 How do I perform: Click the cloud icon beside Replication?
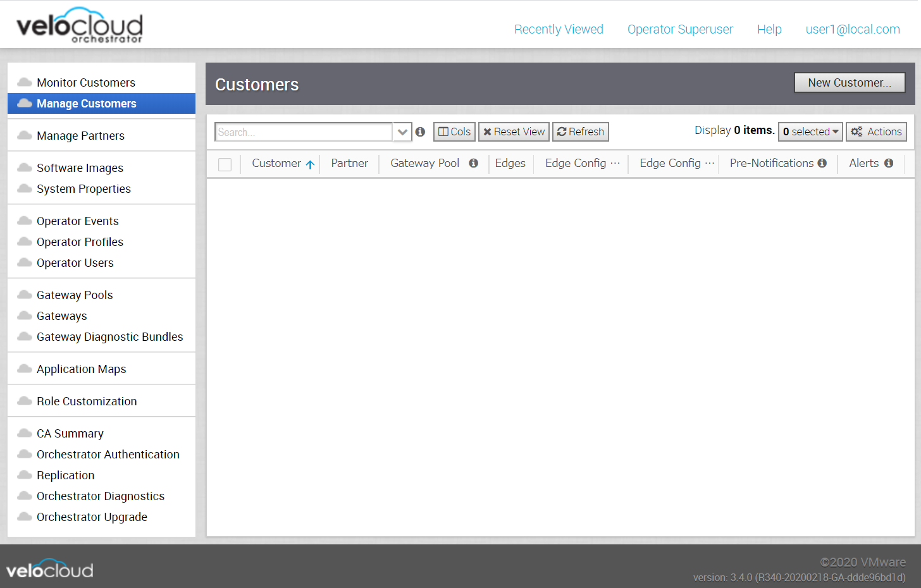[x=25, y=475]
